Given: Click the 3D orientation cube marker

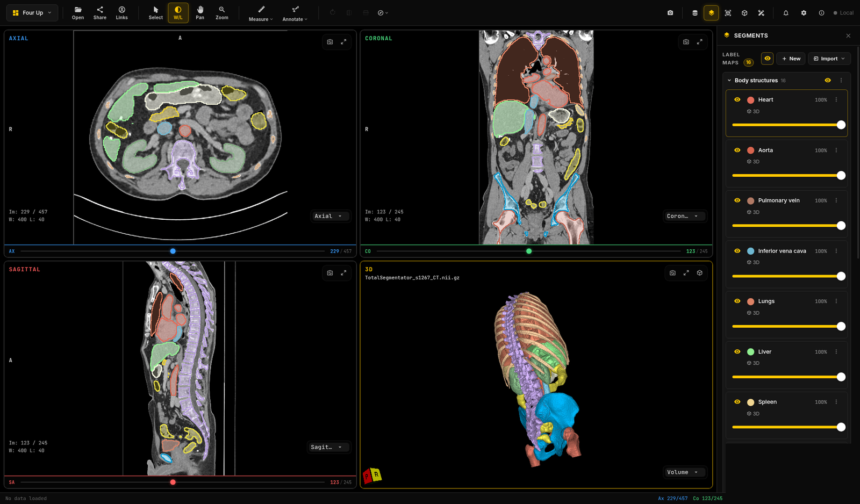Looking at the screenshot, I should coord(372,476).
